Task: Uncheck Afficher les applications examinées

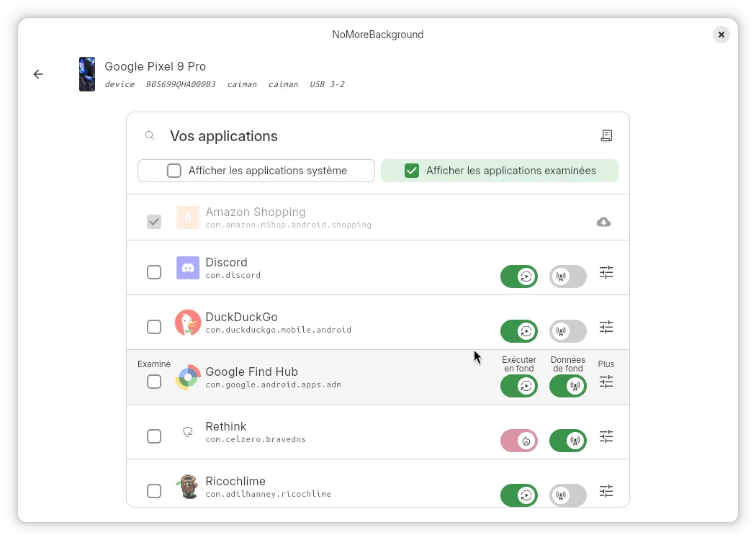Action: [412, 171]
